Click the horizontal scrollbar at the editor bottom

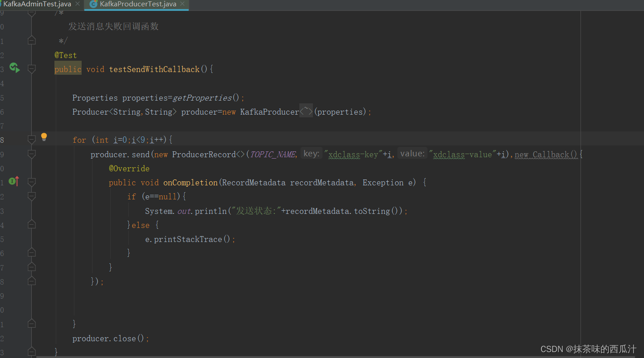click(272, 357)
